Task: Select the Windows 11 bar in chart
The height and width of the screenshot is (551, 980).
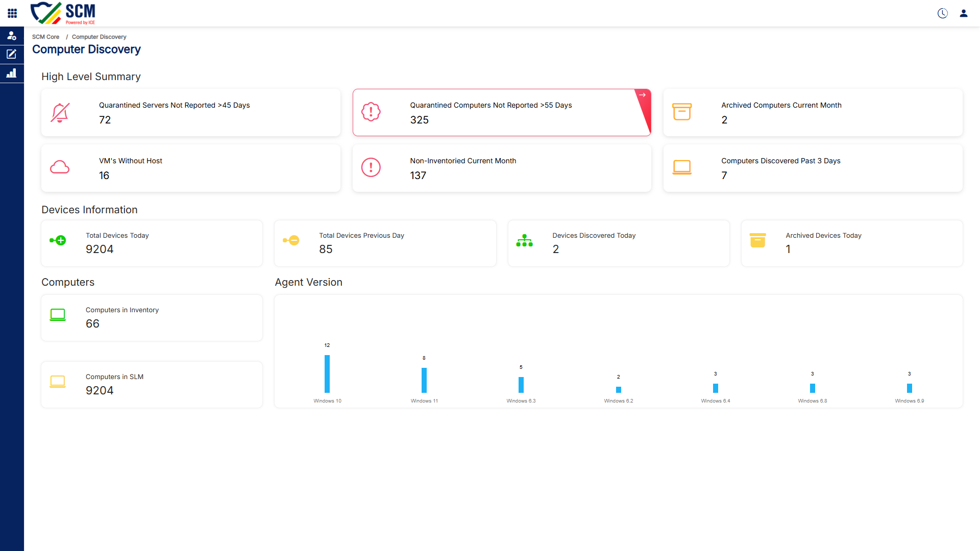Action: 424,380
